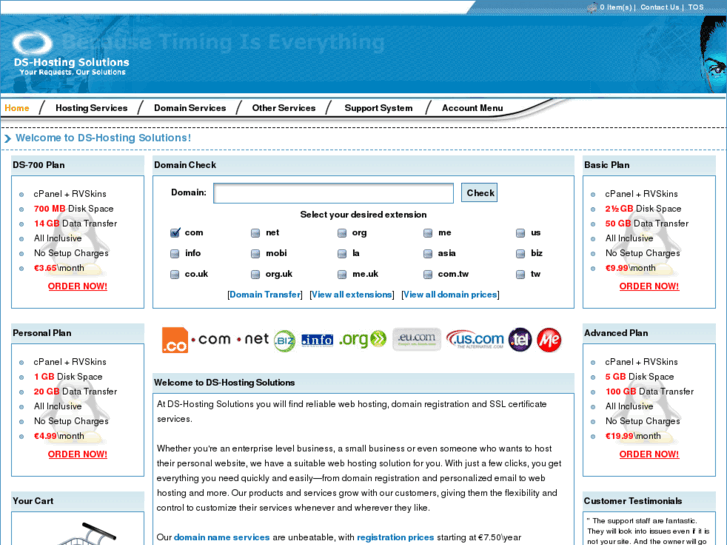Tick the me extension checkbox
The width and height of the screenshot is (727, 545).
click(x=427, y=233)
